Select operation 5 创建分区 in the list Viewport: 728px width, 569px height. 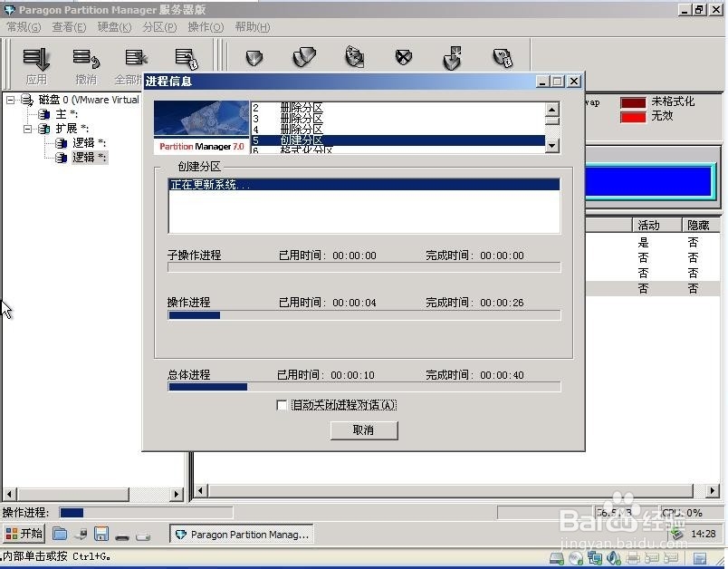398,140
